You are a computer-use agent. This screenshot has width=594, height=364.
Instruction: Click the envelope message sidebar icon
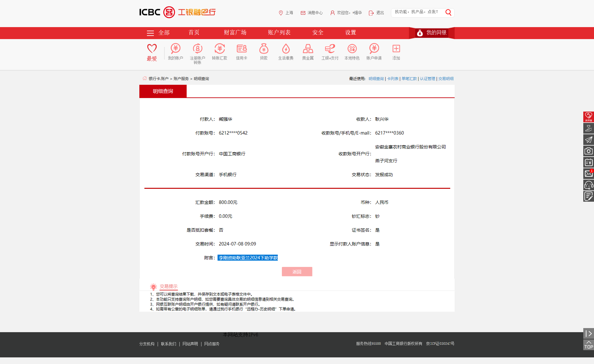tap(588, 174)
